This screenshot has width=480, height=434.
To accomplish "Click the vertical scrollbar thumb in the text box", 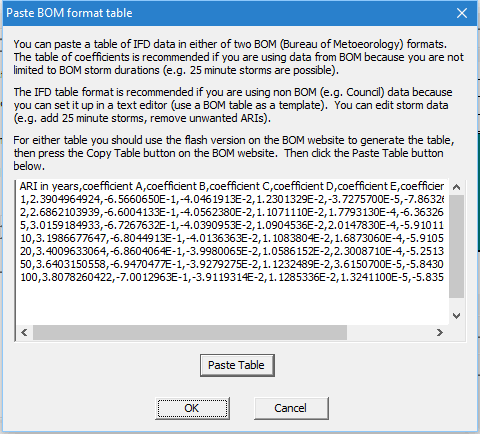I will [456, 246].
